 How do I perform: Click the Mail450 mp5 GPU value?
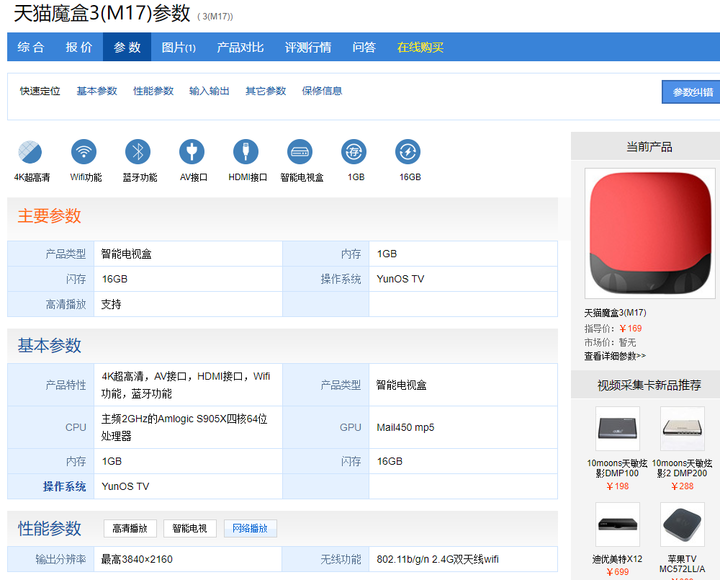pyautogui.click(x=405, y=428)
